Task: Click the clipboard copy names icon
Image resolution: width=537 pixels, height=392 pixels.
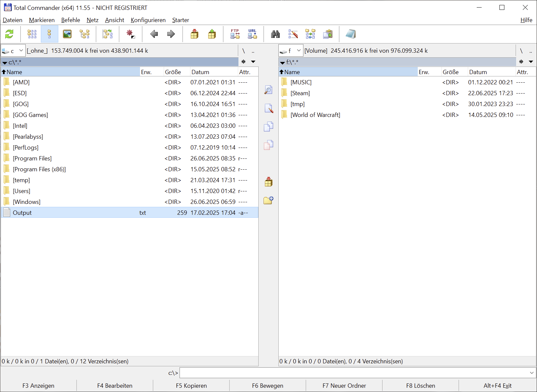Action: pyautogui.click(x=328, y=34)
